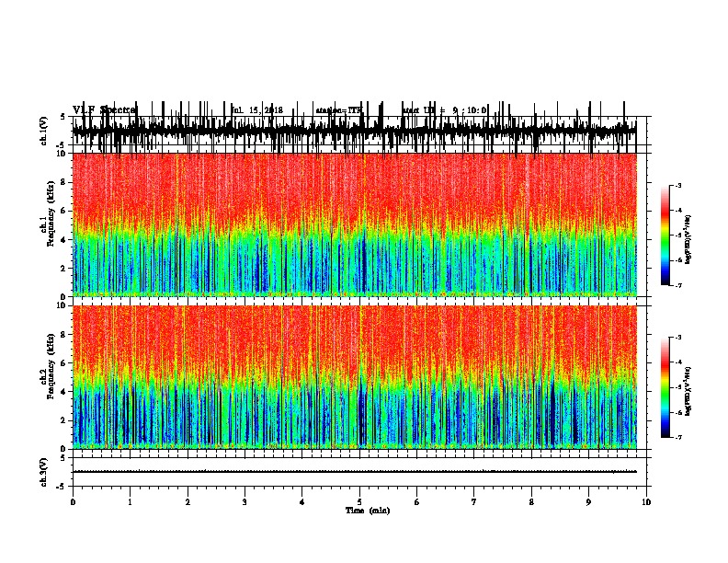This screenshot has height=563, width=728.
Task: Click the "ch.2 Frequency (kHz)" axis label
Action: pyautogui.click(x=48, y=367)
